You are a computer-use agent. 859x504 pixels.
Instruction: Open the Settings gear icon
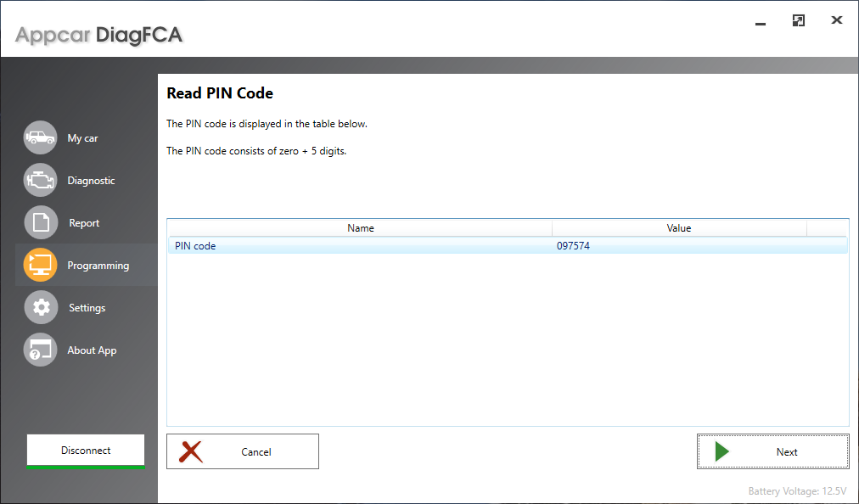40,307
